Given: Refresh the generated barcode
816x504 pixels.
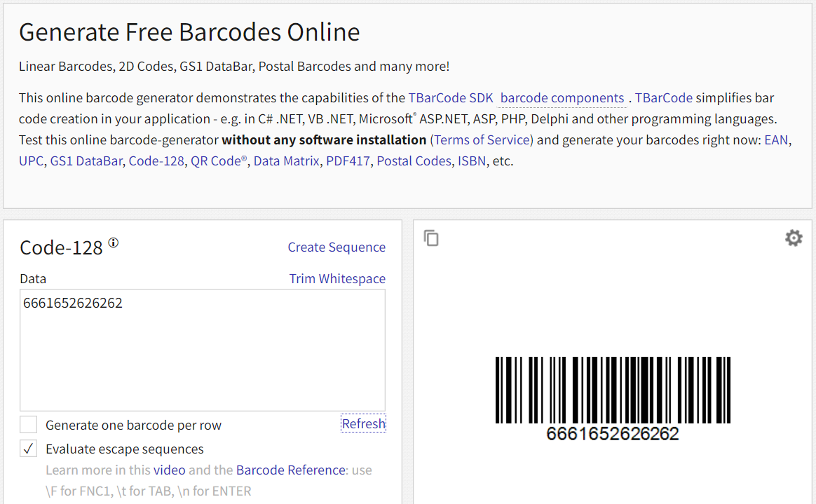Looking at the screenshot, I should click(x=363, y=424).
